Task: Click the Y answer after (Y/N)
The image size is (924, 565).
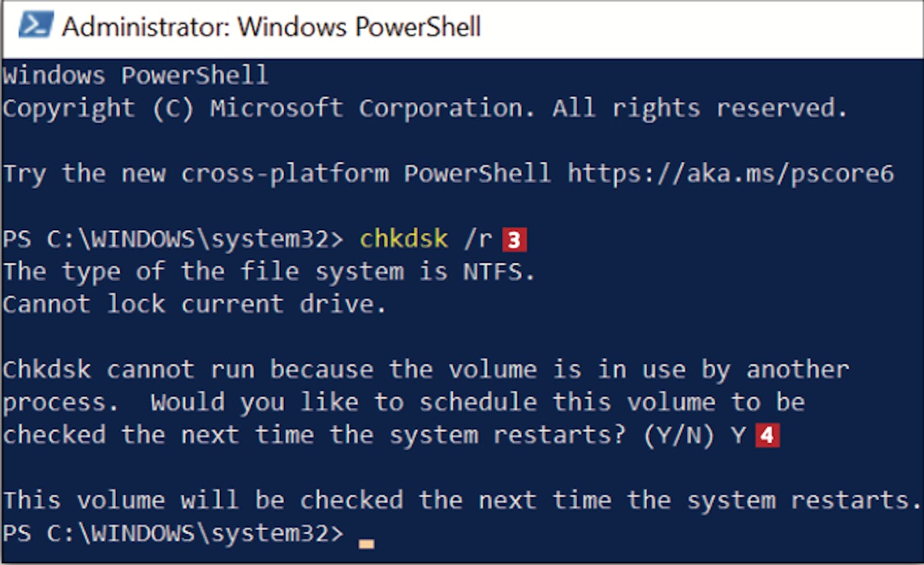Action: click(x=739, y=435)
